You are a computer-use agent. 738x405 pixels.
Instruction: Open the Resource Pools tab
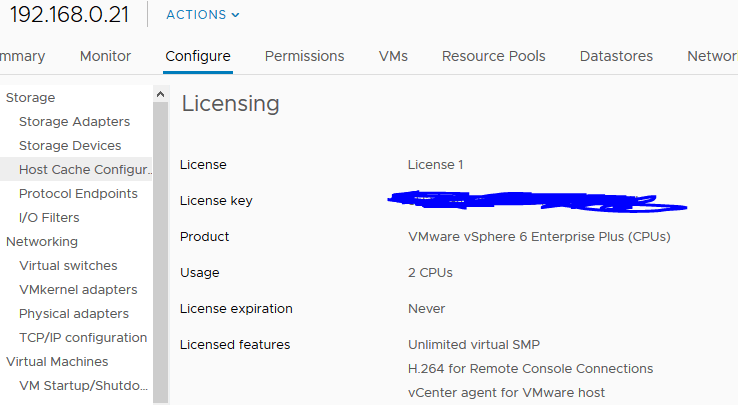tap(493, 56)
